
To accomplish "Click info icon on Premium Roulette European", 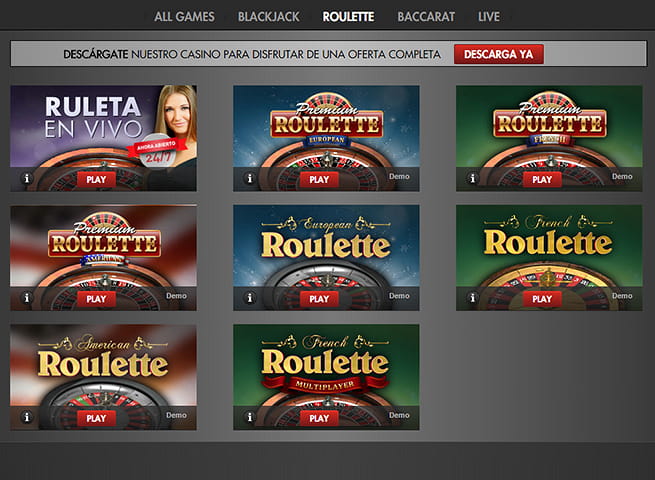I will 250,179.
